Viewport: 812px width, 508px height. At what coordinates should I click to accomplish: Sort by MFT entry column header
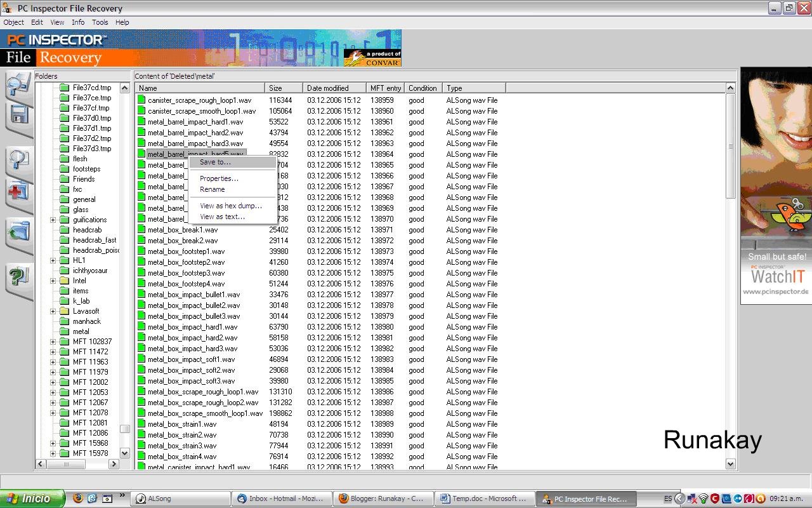click(x=386, y=88)
